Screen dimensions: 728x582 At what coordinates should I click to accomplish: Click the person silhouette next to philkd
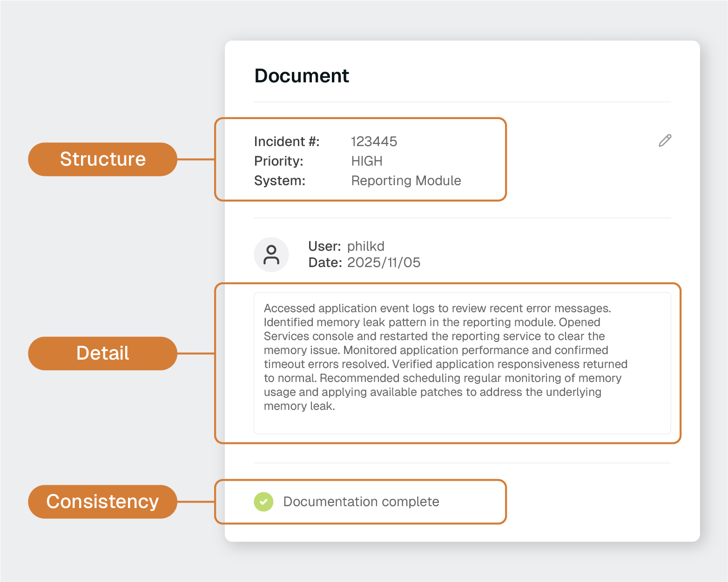coord(271,254)
